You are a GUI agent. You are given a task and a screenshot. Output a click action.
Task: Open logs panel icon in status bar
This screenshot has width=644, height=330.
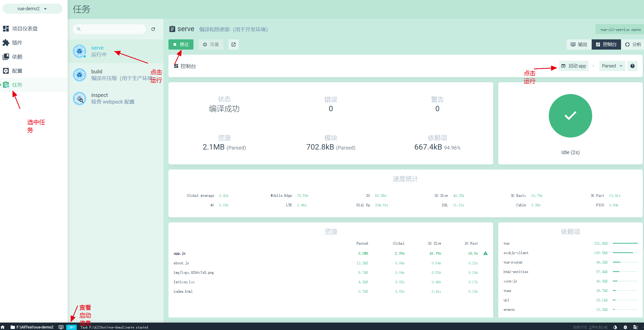(61, 327)
